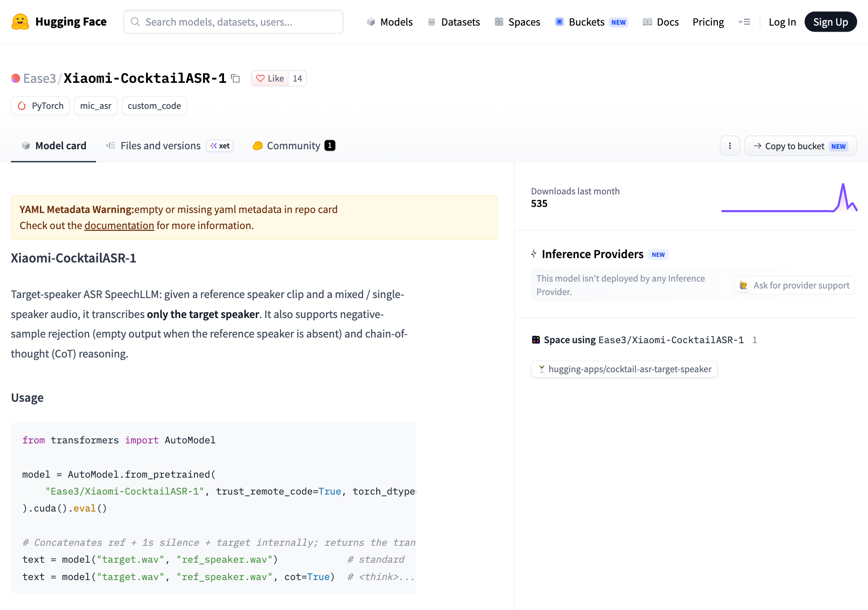Screen dimensions: 868x610
Task: Open the documentation link in YAML warning
Action: pyautogui.click(x=119, y=226)
